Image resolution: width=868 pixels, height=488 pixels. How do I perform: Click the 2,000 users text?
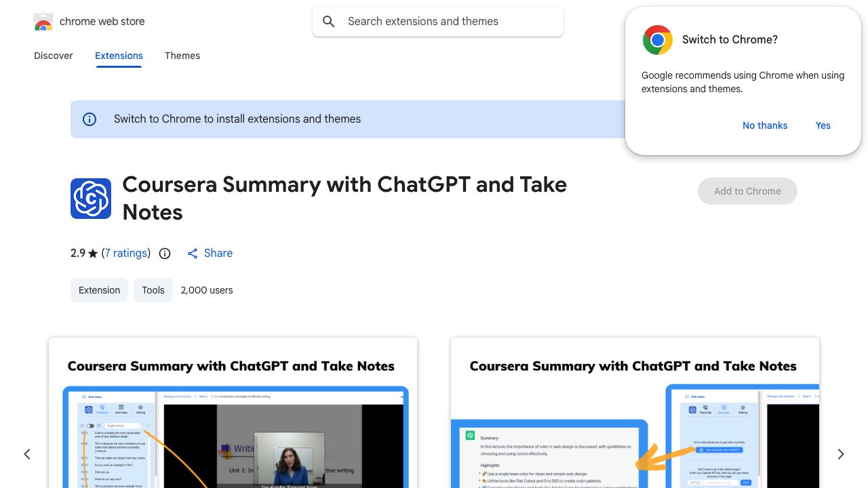pyautogui.click(x=207, y=290)
